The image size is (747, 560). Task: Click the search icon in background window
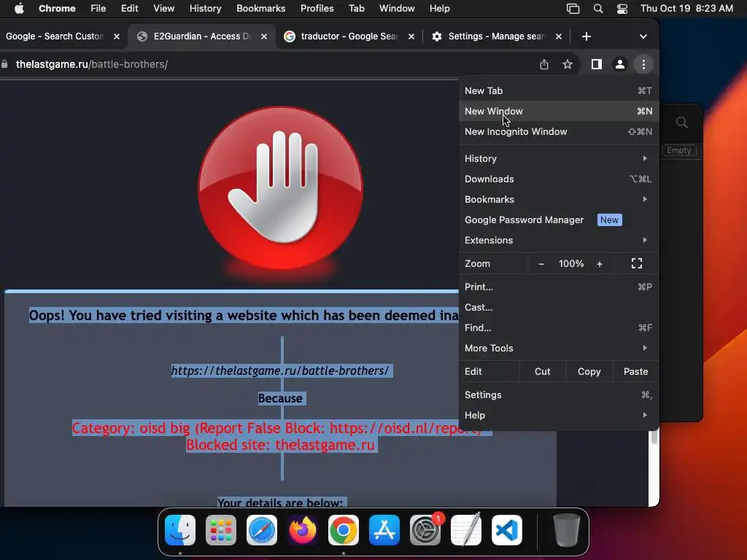pos(682,122)
